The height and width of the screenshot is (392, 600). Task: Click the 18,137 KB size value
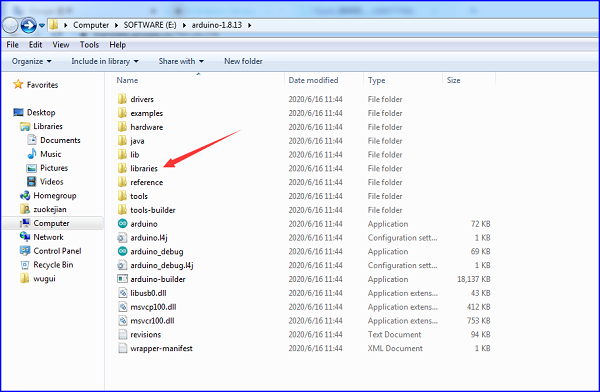click(x=474, y=279)
